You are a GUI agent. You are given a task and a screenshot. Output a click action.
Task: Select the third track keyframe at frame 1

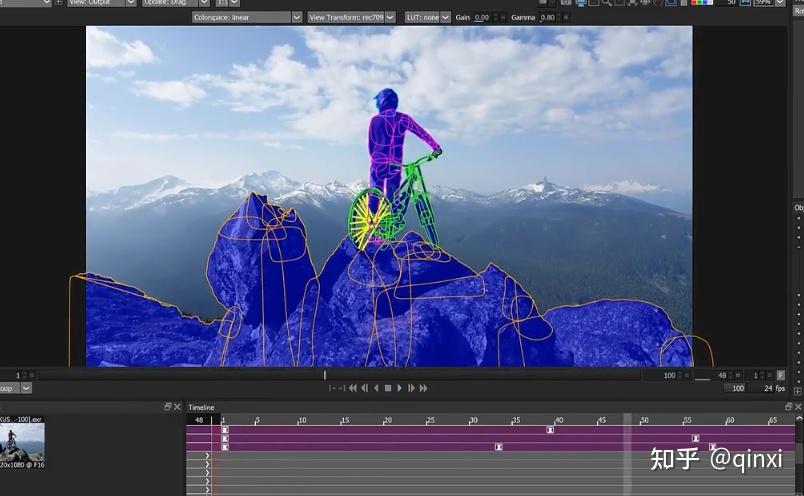225,447
